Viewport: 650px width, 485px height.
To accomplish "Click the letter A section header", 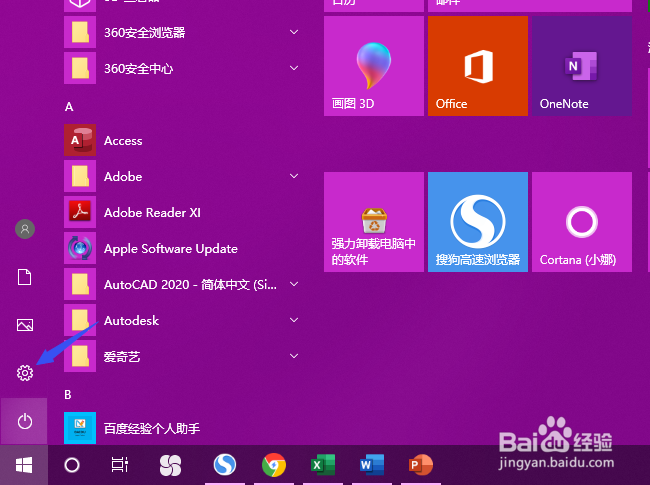I will (x=69, y=107).
